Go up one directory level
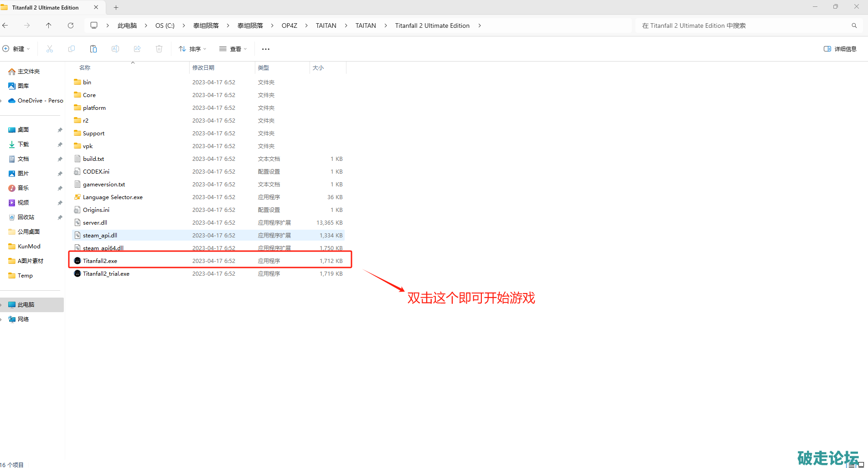The image size is (868, 468). (49, 26)
